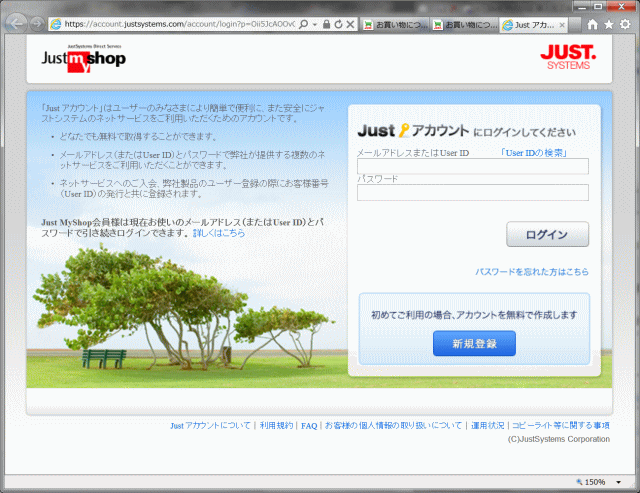Screen dimensions: 640x493
Task: Click the 新規登録 button
Action: pyautogui.click(x=474, y=344)
